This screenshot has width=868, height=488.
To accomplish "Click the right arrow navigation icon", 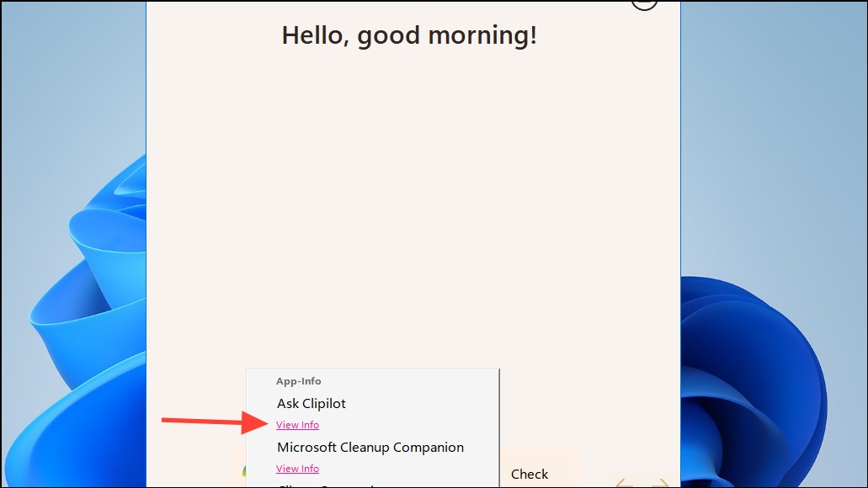I will (662, 483).
